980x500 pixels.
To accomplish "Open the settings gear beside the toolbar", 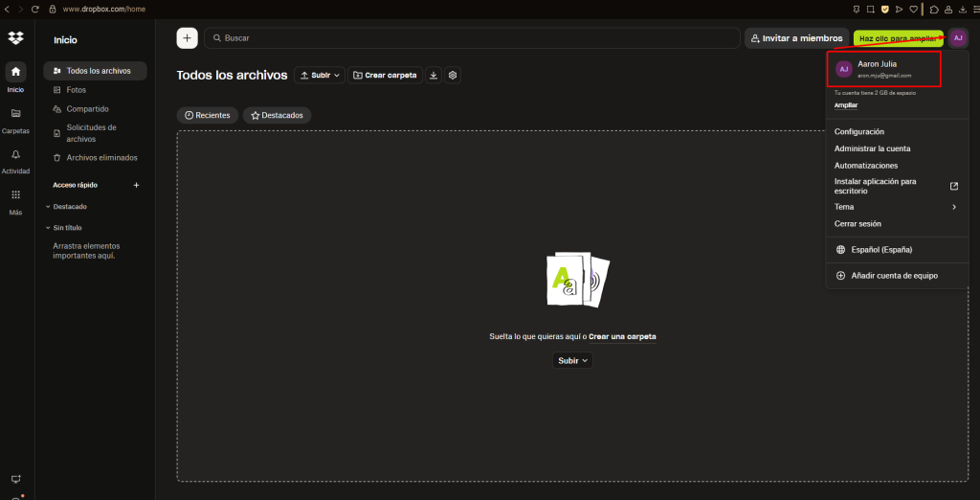I will [454, 75].
